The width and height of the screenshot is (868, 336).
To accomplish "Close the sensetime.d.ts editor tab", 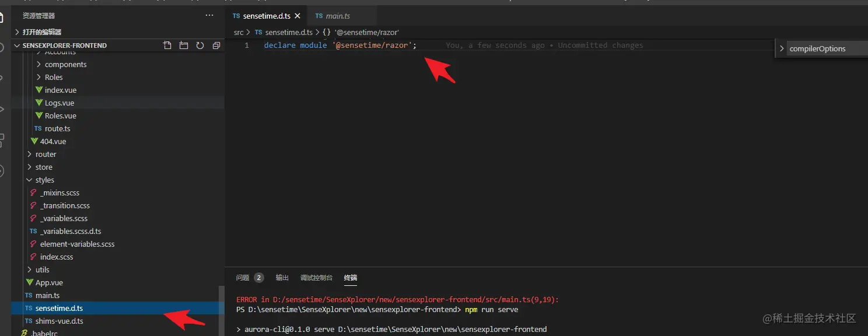I will tap(297, 16).
